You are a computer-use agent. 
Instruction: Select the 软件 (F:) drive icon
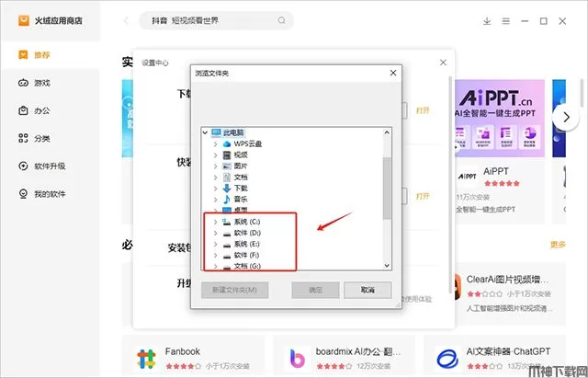pos(227,256)
